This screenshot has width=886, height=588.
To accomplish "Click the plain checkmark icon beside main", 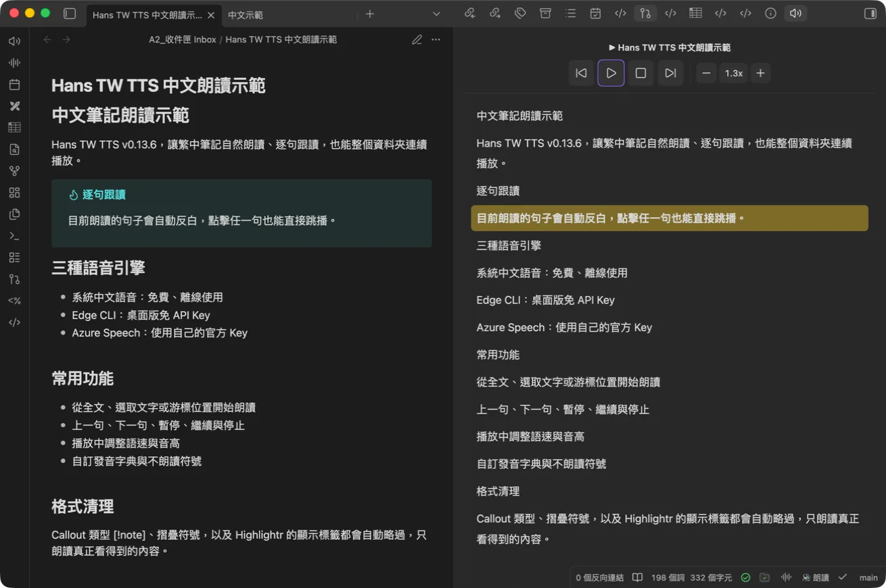I will [x=842, y=578].
